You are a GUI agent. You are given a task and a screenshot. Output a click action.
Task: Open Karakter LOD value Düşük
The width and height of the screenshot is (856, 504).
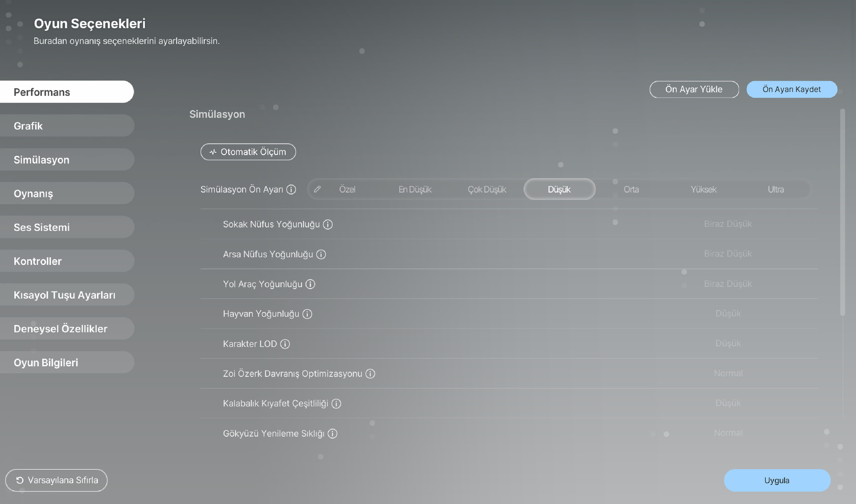(728, 343)
